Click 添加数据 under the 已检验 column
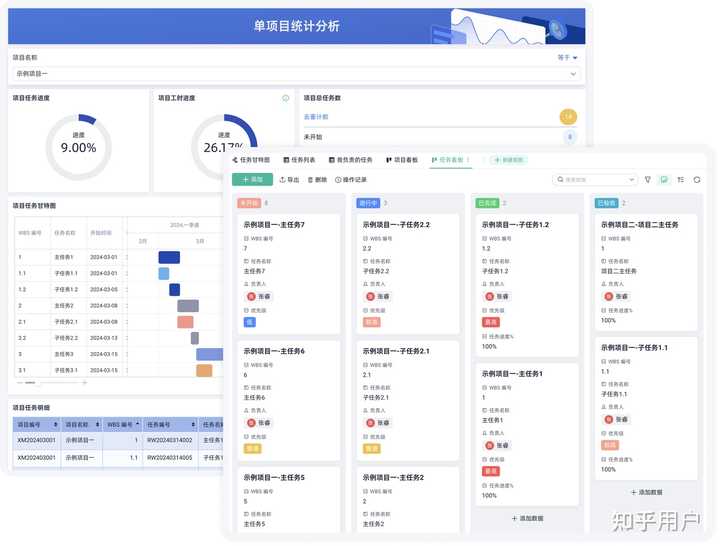This screenshot has width=720, height=546. [x=647, y=492]
